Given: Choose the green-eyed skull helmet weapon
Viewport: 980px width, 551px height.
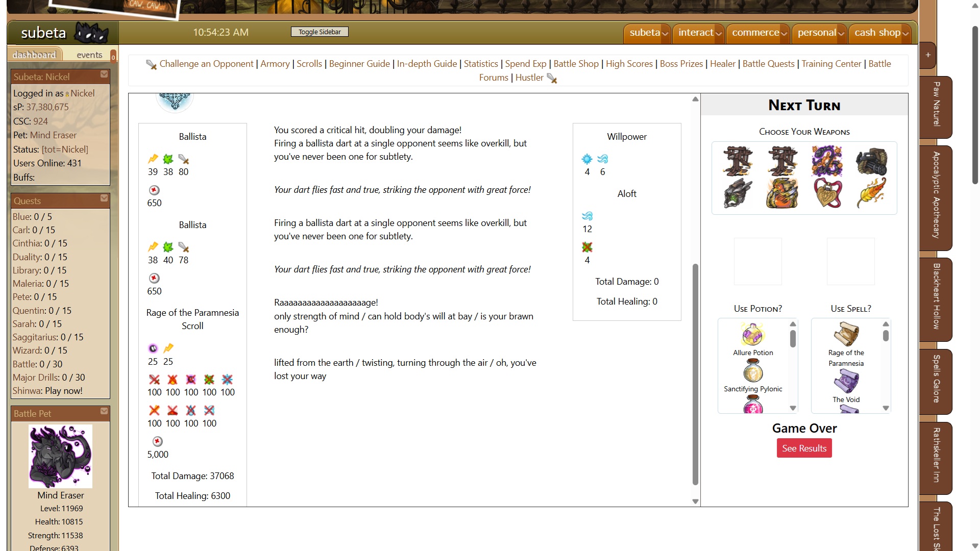Looking at the screenshot, I should click(738, 193).
